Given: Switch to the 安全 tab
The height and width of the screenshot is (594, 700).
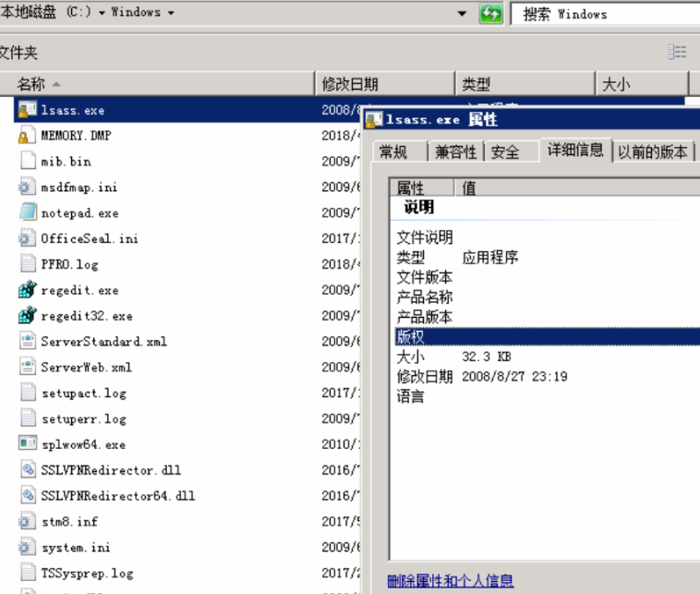Looking at the screenshot, I should (x=505, y=152).
